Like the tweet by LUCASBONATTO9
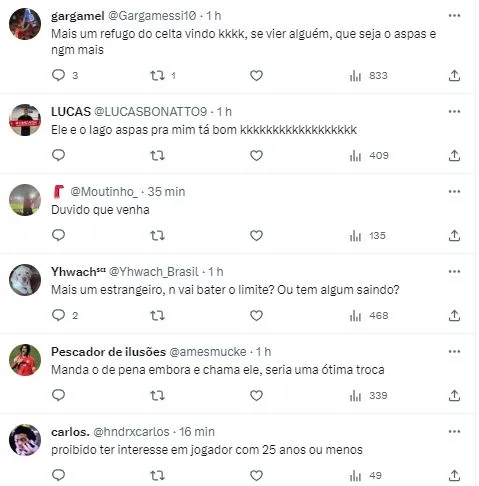Viewport: 479px width, 486px height. (x=256, y=156)
